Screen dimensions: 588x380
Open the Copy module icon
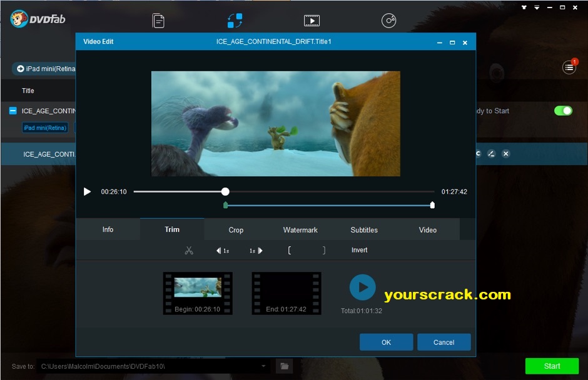tap(158, 21)
